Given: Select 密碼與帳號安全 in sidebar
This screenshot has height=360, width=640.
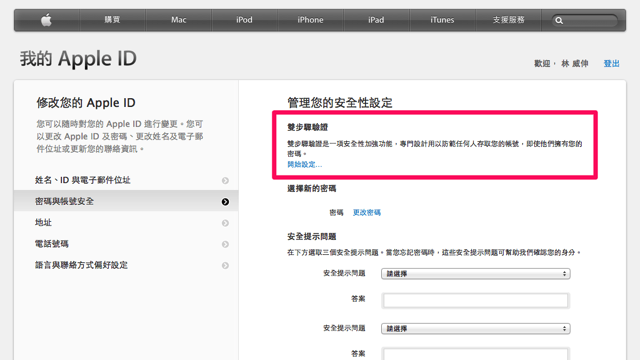Looking at the screenshot, I should pyautogui.click(x=126, y=201).
